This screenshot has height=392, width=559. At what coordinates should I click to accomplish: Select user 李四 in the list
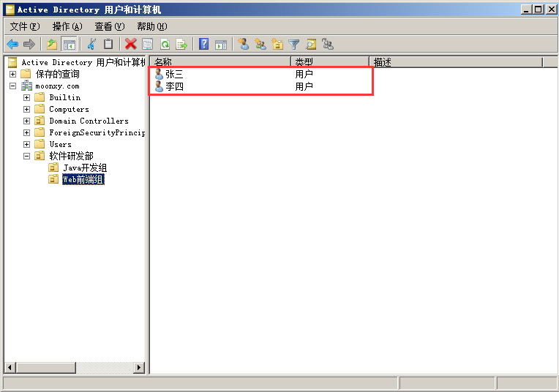[174, 86]
